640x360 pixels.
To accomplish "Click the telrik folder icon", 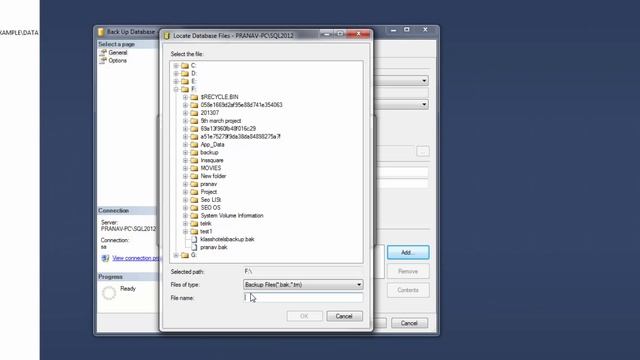I will [x=194, y=224].
